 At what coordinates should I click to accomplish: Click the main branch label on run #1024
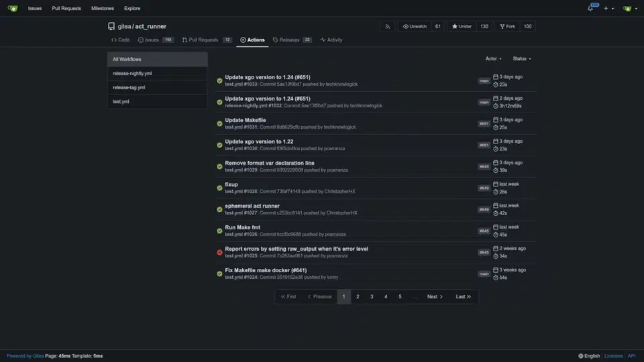pyautogui.click(x=484, y=274)
